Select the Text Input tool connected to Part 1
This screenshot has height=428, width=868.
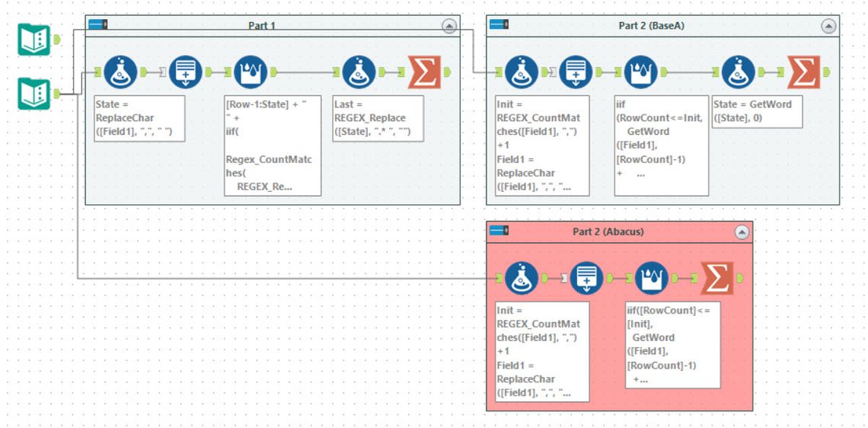pyautogui.click(x=34, y=94)
